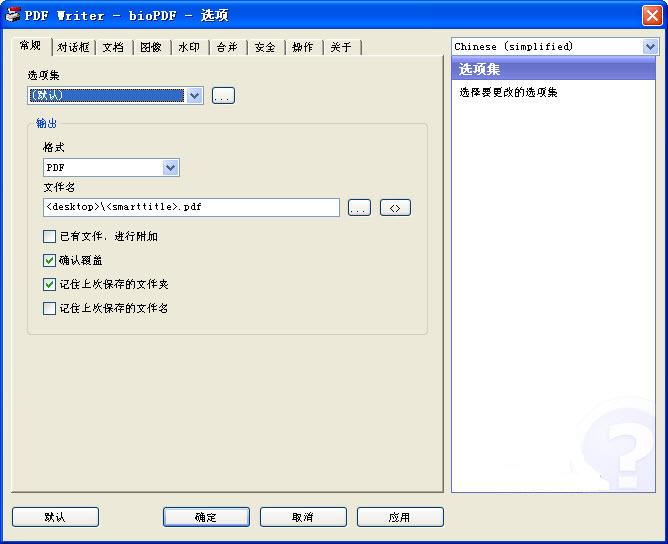The image size is (668, 544).
Task: Click the ellipsis button next to 选项集
Action: click(x=223, y=95)
